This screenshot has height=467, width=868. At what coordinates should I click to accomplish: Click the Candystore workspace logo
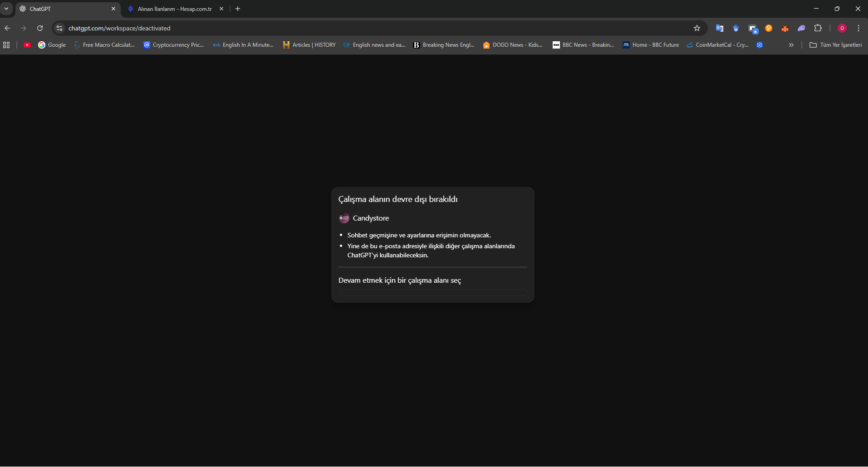(344, 218)
